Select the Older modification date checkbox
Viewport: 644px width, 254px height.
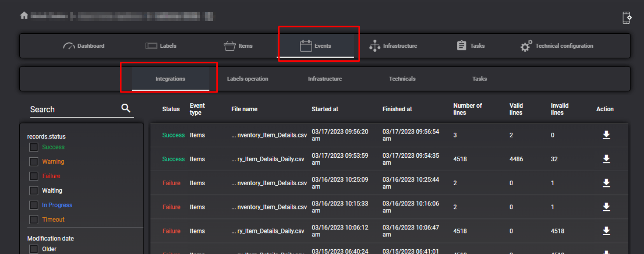click(x=34, y=249)
